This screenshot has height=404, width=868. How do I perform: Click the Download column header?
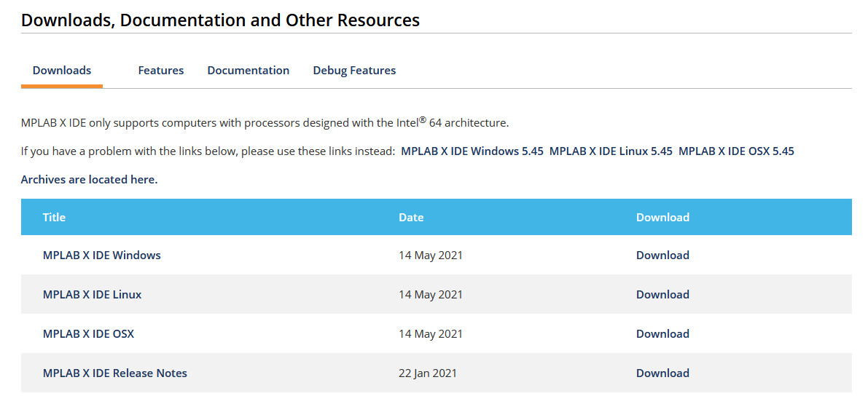662,217
